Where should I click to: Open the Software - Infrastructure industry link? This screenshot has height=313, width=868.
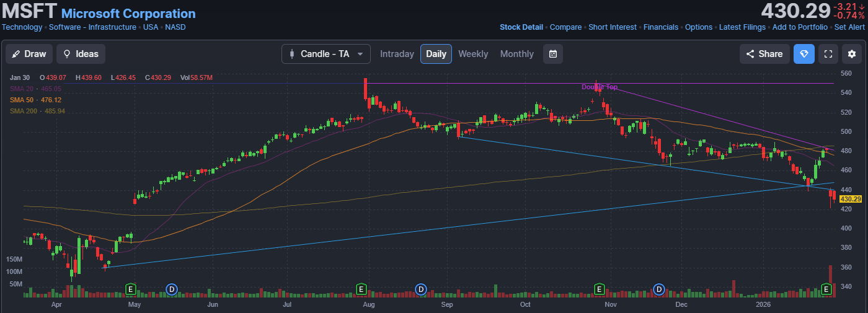tap(92, 27)
